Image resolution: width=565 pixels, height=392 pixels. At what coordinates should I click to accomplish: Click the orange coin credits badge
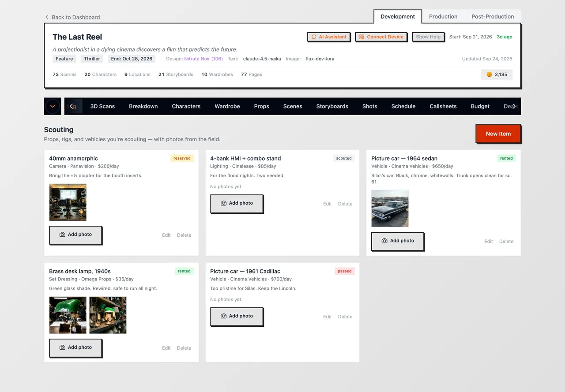point(497,75)
